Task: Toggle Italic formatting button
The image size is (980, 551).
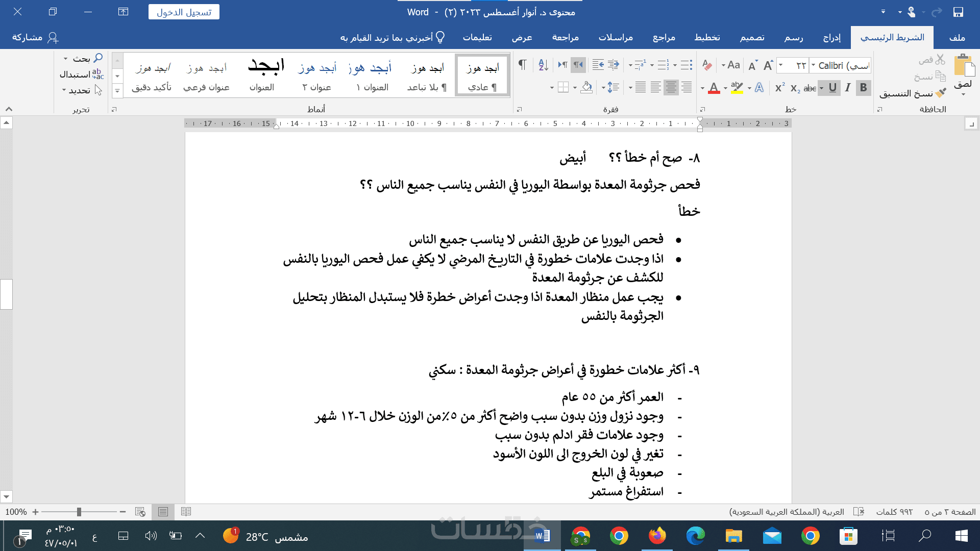Action: point(847,88)
